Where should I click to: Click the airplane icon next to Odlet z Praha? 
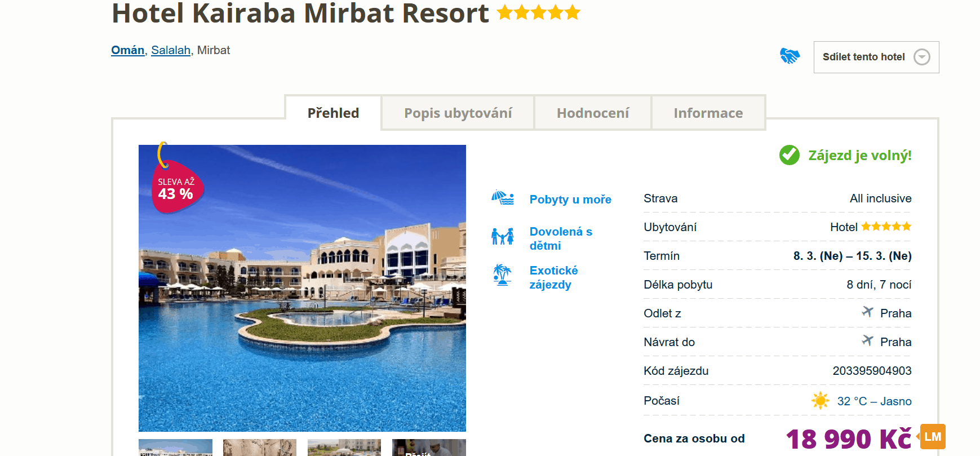click(x=867, y=312)
